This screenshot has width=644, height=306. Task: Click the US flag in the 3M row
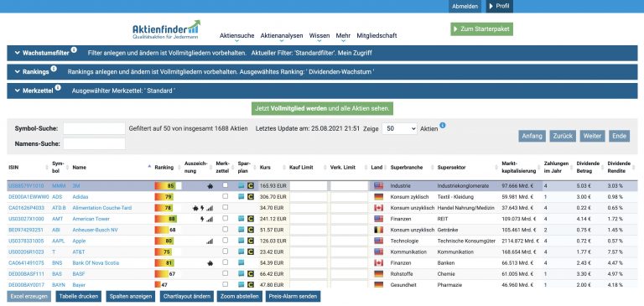tap(379, 185)
